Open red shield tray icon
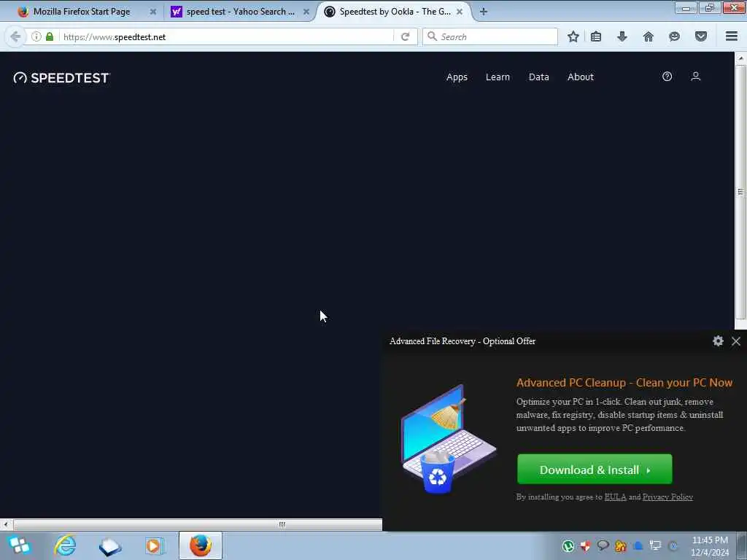The image size is (747, 560). tap(586, 545)
